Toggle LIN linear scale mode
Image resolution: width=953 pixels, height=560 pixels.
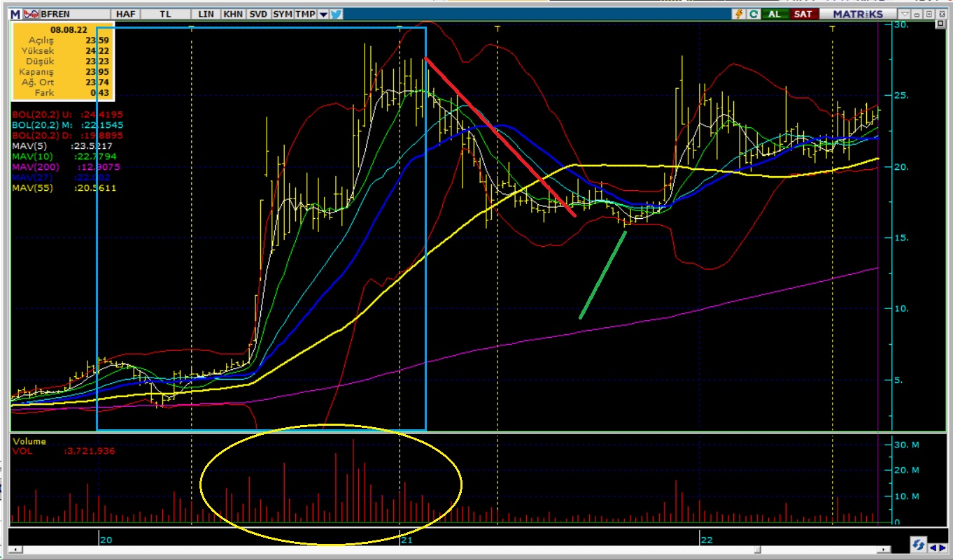coord(206,14)
